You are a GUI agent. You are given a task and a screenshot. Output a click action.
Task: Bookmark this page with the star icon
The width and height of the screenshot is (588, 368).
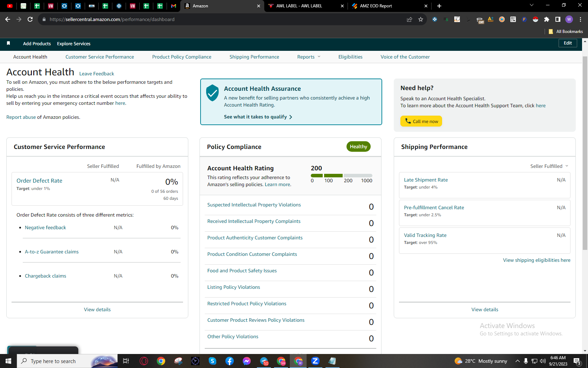tap(421, 19)
